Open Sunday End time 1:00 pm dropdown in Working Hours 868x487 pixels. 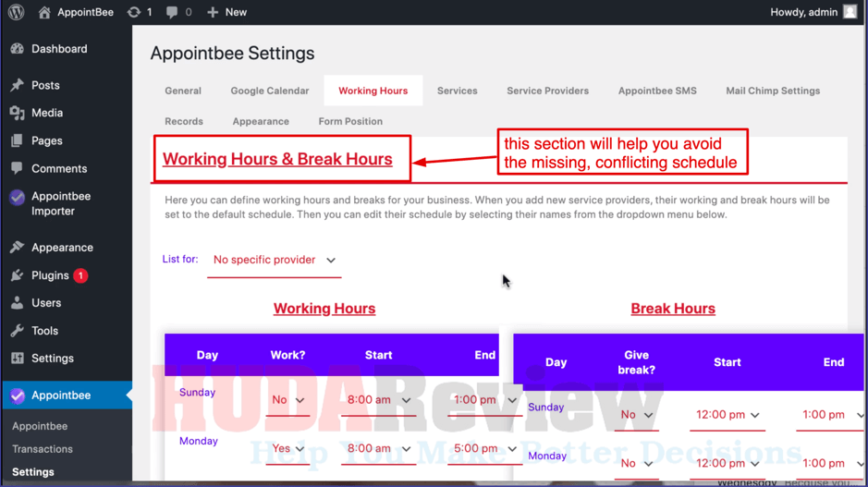pos(484,400)
